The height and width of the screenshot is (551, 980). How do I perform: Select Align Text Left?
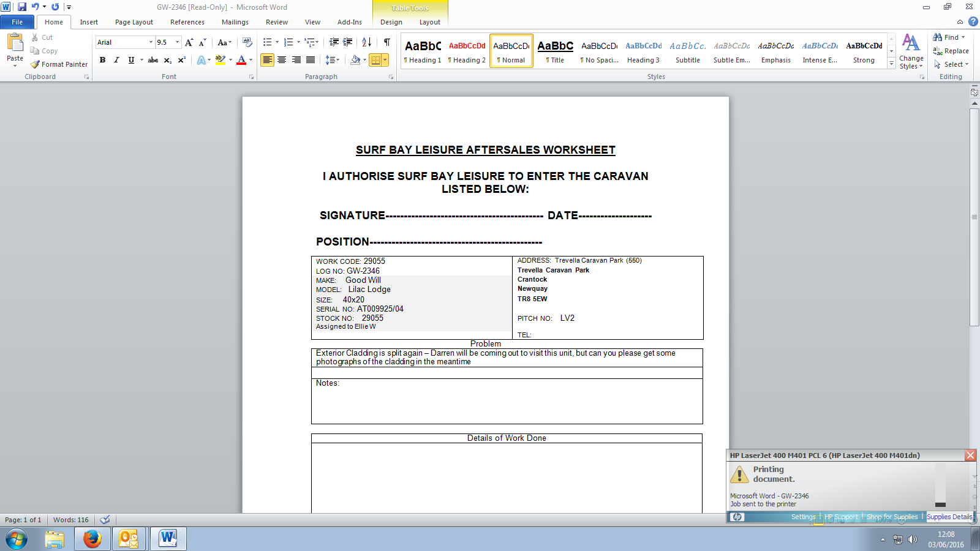(x=267, y=60)
